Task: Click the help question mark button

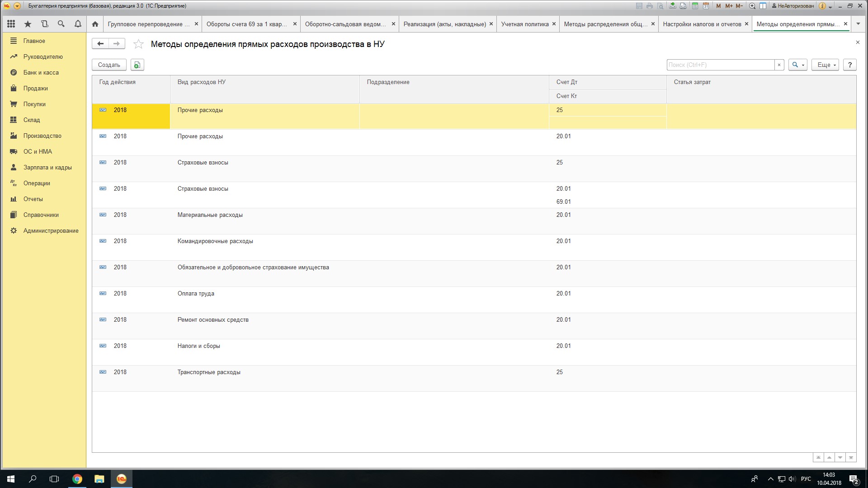Action: click(x=849, y=65)
